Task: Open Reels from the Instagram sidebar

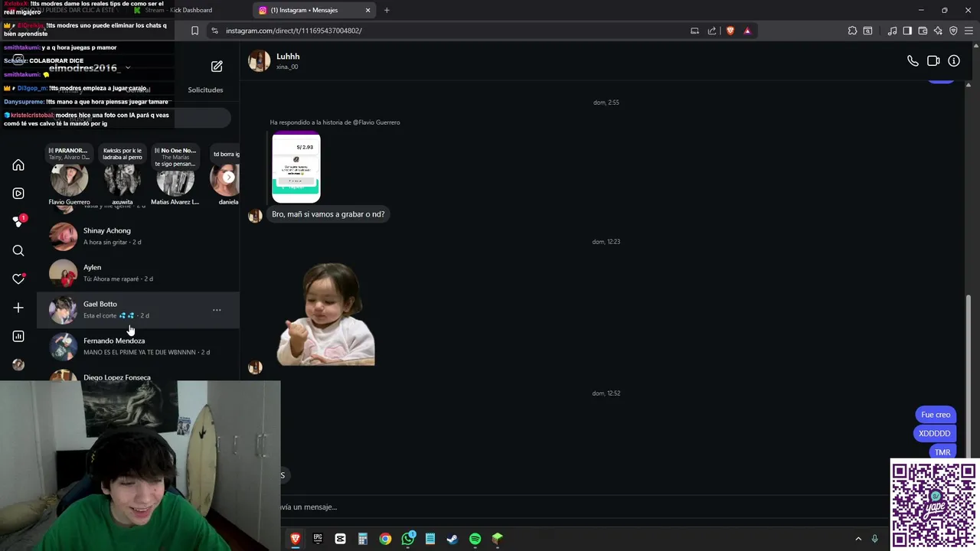Action: point(18,194)
